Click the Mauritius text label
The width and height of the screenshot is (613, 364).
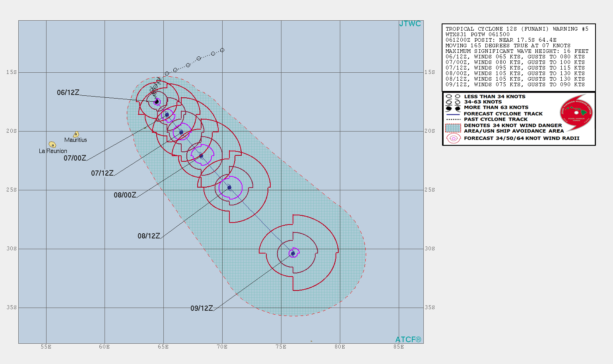[76, 140]
